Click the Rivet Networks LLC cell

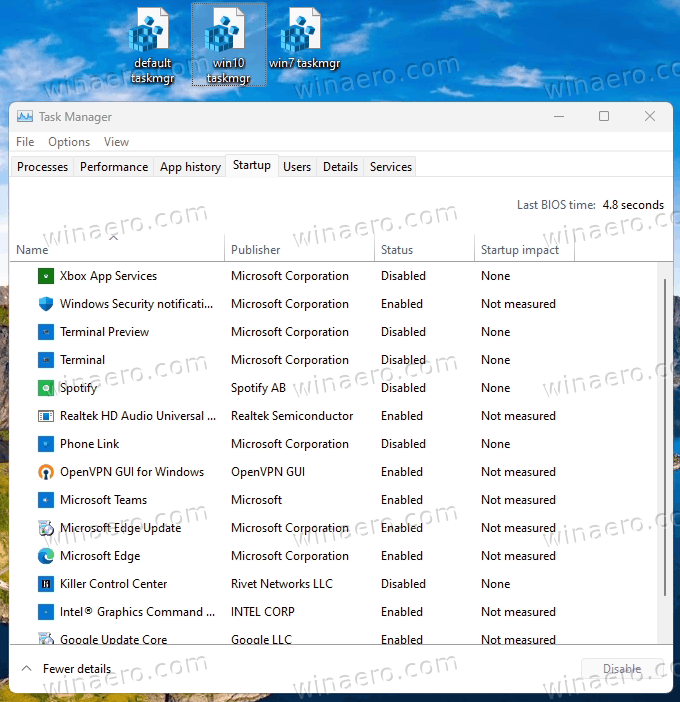tap(282, 584)
